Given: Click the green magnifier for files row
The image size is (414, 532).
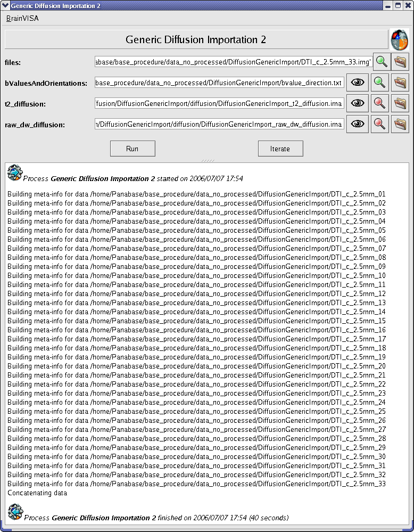Looking at the screenshot, I should click(x=382, y=62).
